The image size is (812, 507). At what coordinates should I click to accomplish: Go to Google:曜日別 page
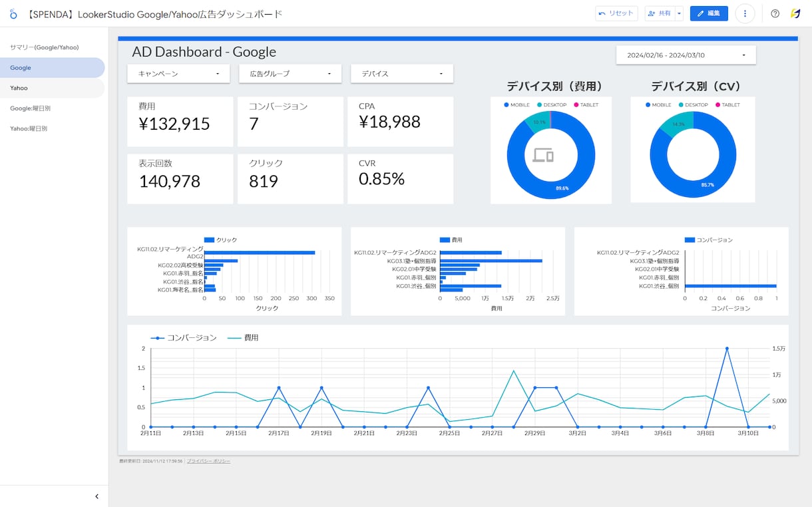tap(53, 108)
